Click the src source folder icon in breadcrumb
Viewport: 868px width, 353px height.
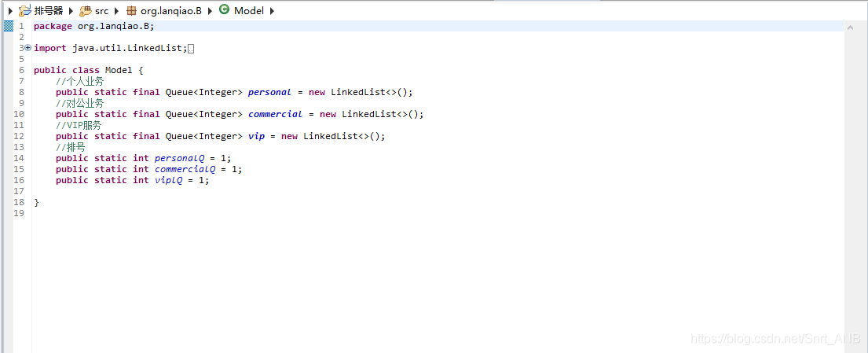click(x=86, y=10)
